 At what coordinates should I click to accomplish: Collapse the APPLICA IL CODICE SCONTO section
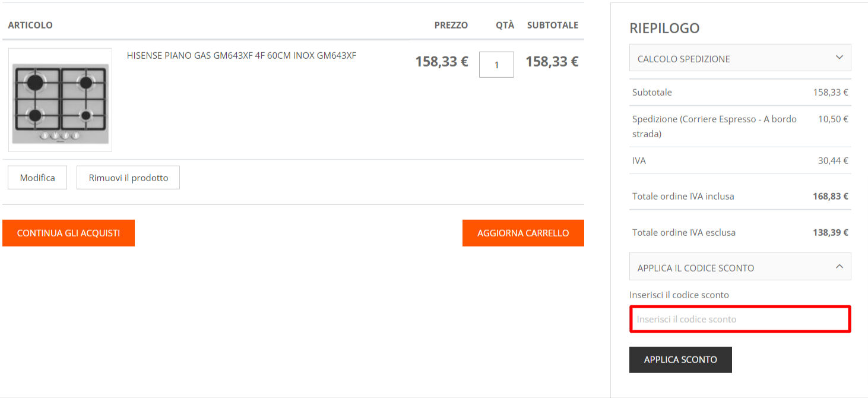[x=740, y=267]
